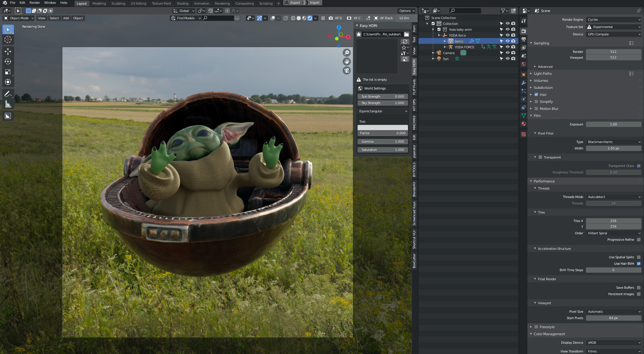The image size is (644, 354).
Task: Activate the Rotate tool
Action: click(x=8, y=62)
